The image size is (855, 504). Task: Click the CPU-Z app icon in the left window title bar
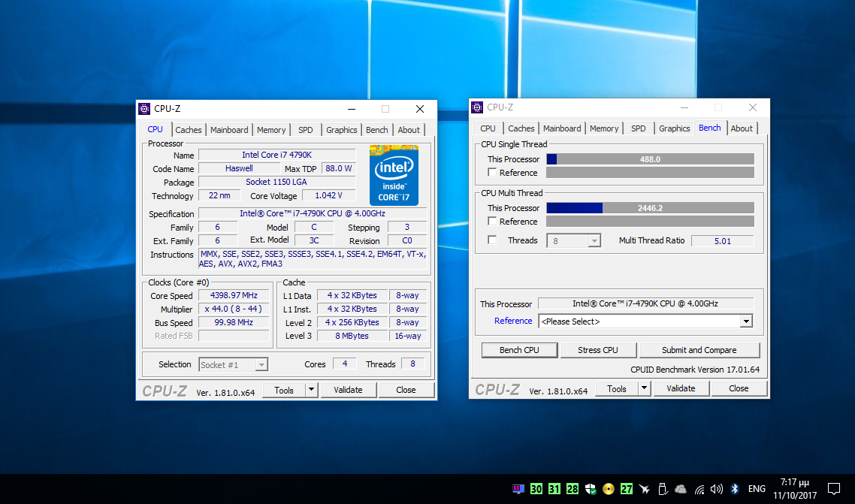[144, 109]
